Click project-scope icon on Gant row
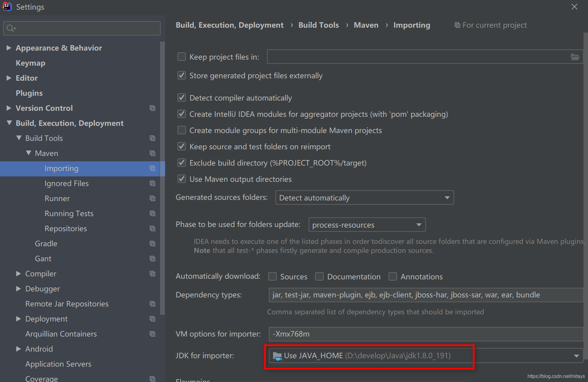This screenshot has width=588, height=382. (x=152, y=259)
